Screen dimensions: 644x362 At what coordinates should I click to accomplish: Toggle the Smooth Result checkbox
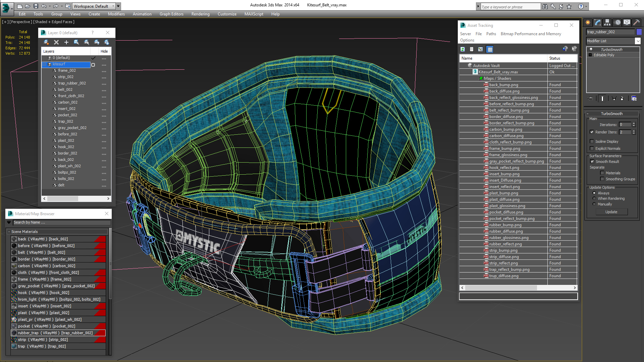coord(592,162)
